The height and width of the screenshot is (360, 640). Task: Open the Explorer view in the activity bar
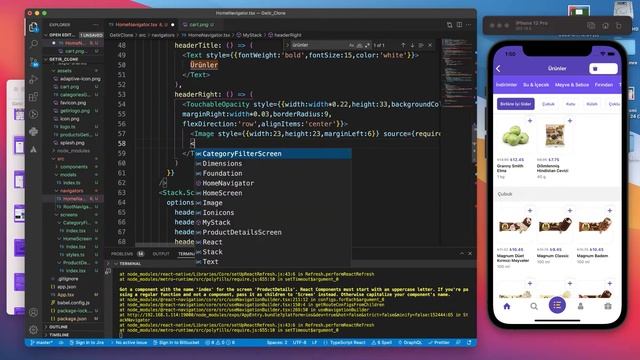coord(34,27)
